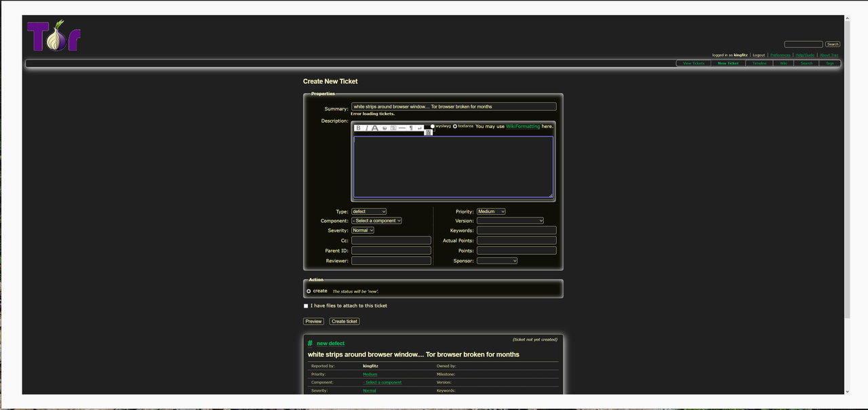Open the Type dropdown showing defect
The image size is (868, 410).
click(x=369, y=211)
